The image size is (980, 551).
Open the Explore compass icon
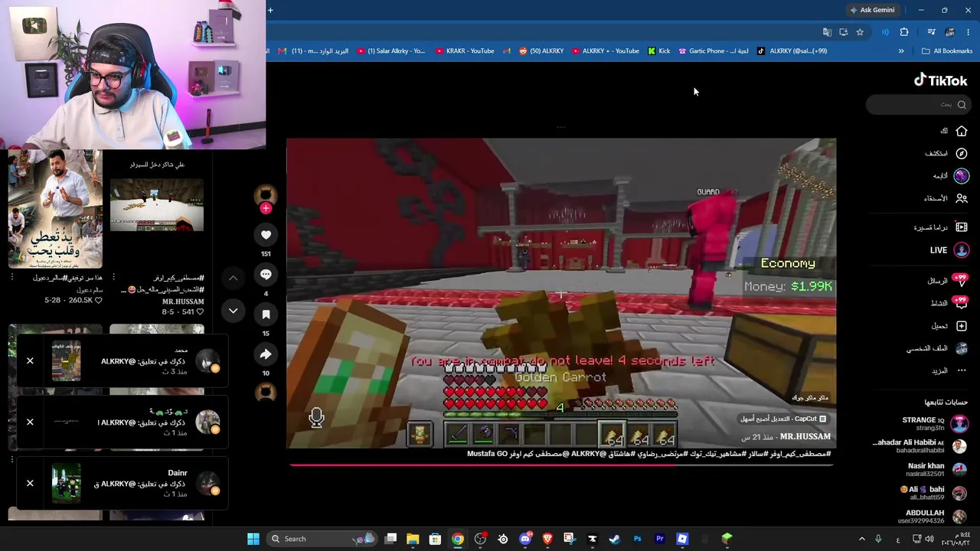click(962, 153)
